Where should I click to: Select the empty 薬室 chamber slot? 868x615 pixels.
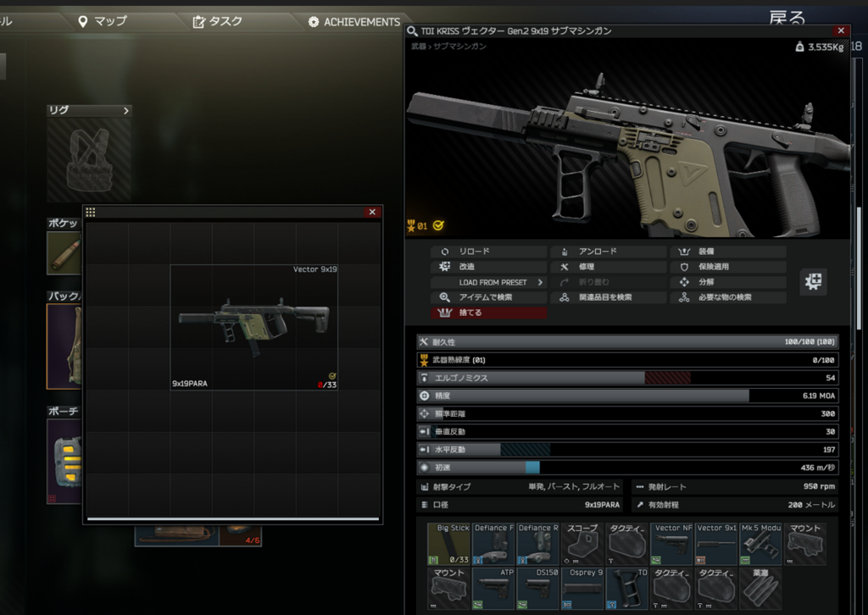760,588
